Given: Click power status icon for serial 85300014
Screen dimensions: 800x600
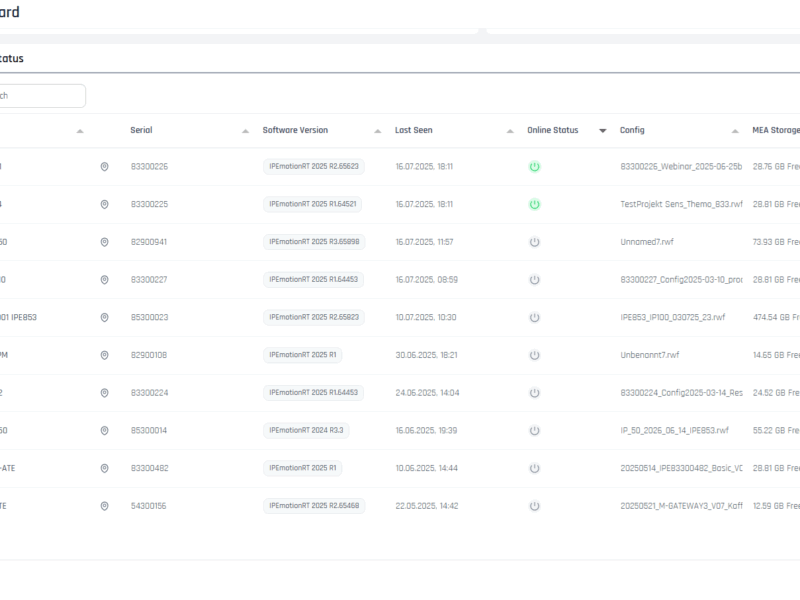Looking at the screenshot, I should click(534, 430).
